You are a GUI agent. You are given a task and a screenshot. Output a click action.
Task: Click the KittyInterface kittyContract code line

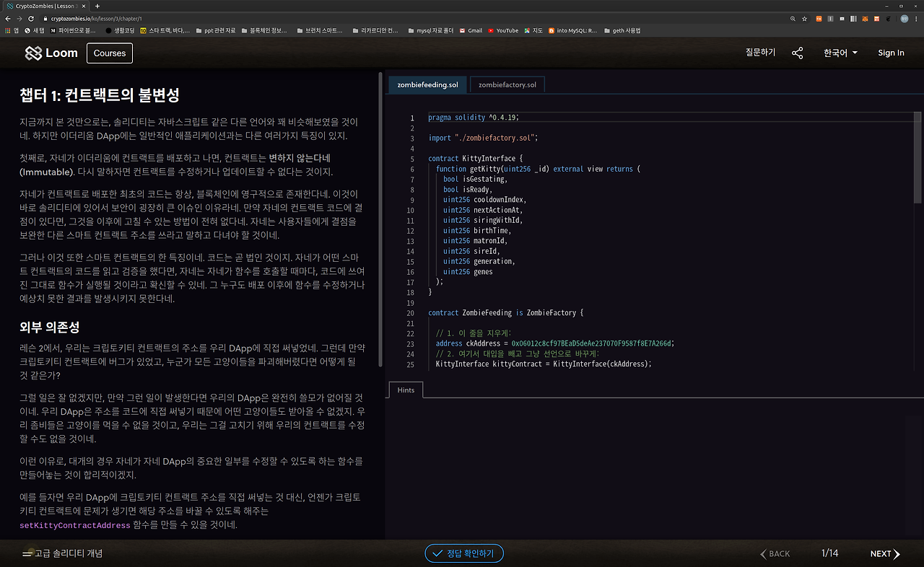[x=544, y=364]
